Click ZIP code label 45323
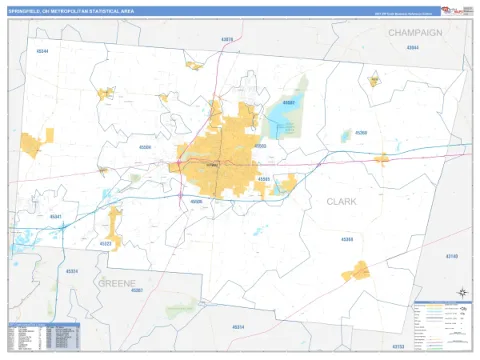 pyautogui.click(x=106, y=244)
